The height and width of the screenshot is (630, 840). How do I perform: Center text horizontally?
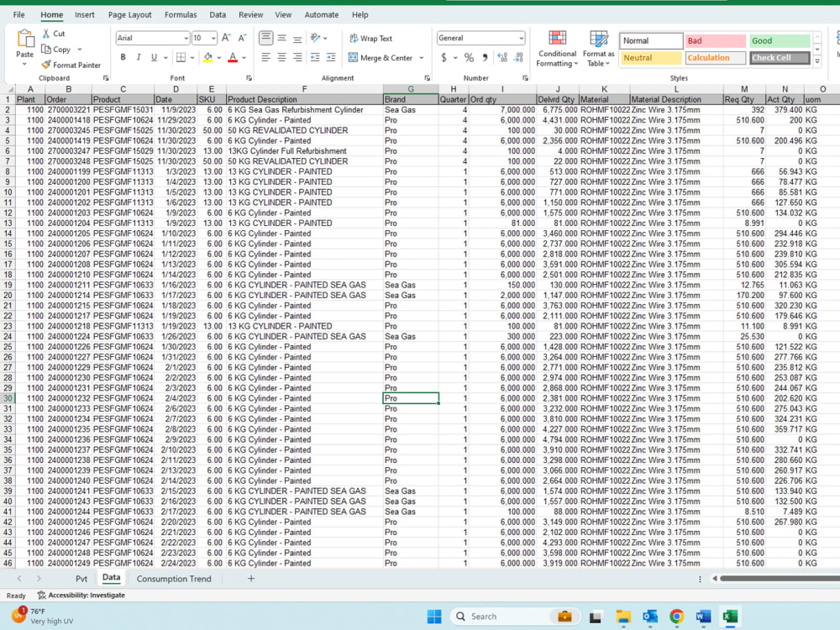281,57
